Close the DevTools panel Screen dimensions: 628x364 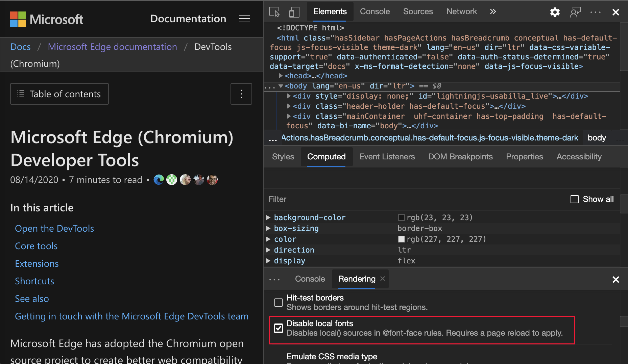[616, 12]
